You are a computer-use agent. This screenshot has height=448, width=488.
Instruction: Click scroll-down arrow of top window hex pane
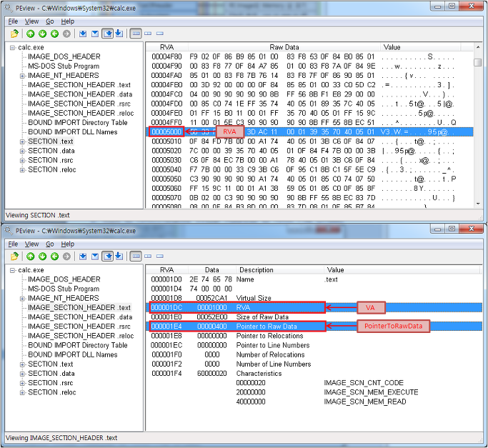point(478,204)
